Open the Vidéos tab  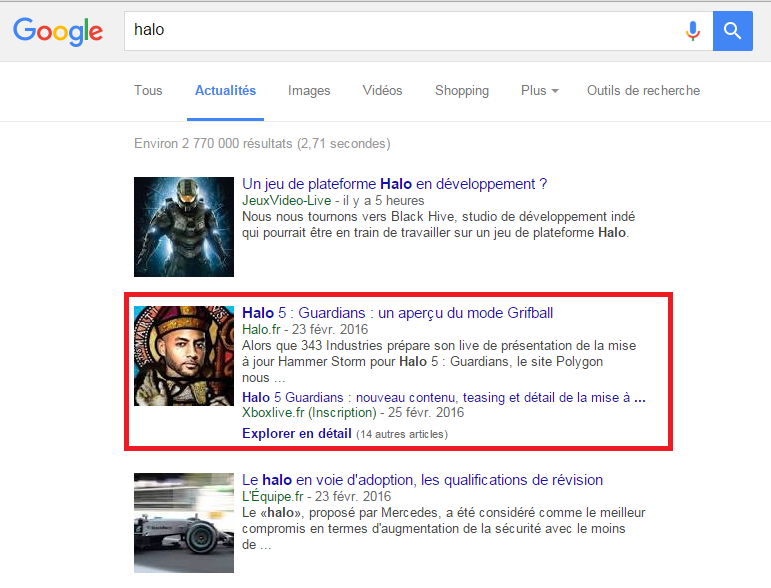382,90
